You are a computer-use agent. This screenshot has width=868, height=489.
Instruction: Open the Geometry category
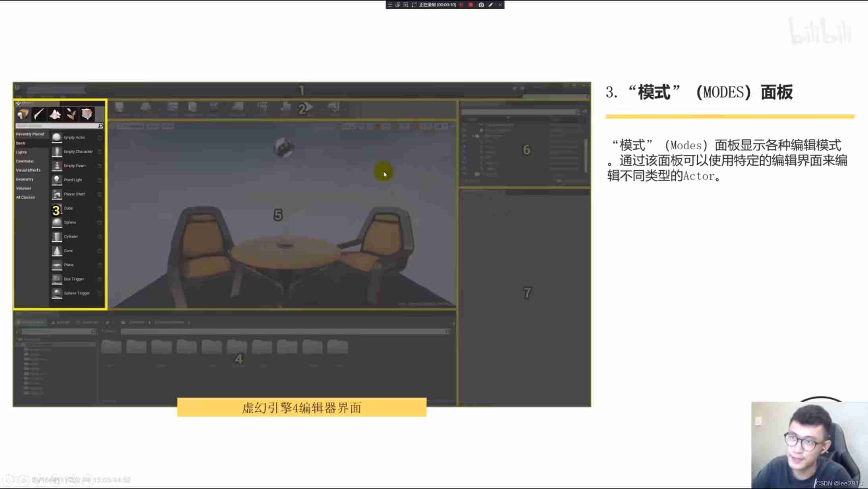(25, 179)
